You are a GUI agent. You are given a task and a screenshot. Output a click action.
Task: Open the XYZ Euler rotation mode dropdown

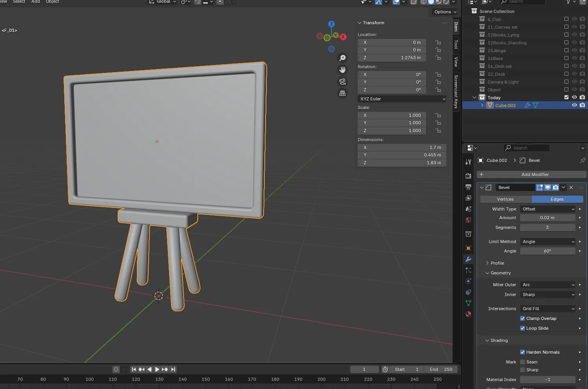(402, 99)
